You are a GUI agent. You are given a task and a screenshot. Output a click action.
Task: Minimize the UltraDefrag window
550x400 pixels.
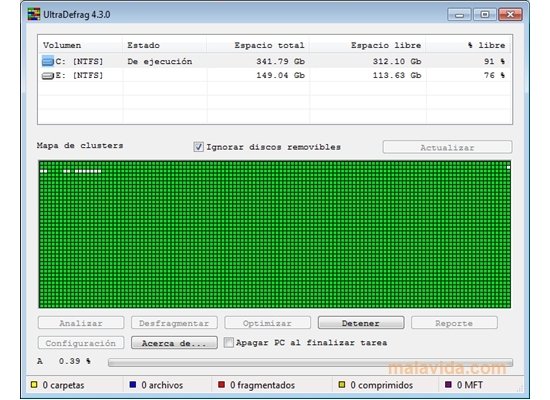coord(459,15)
